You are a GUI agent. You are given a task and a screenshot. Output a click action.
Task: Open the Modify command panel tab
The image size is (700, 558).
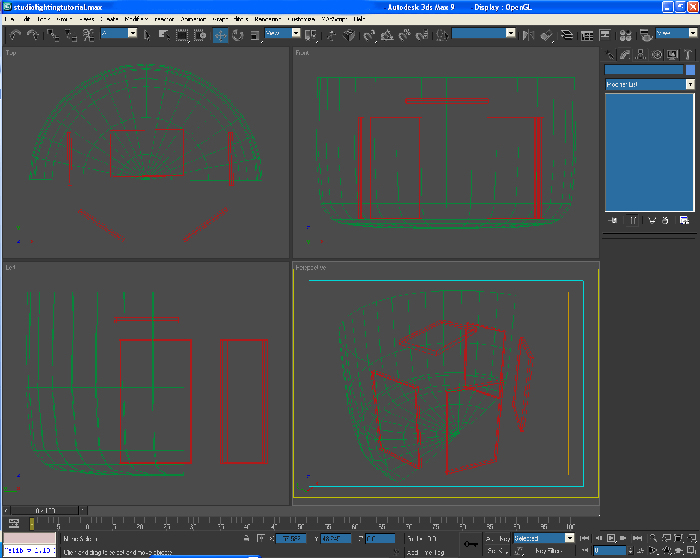tap(624, 55)
